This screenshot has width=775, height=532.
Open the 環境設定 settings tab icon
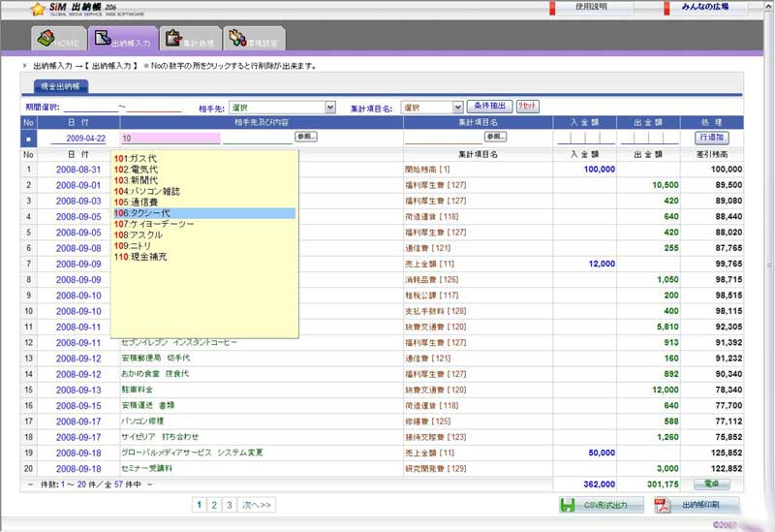(x=235, y=41)
